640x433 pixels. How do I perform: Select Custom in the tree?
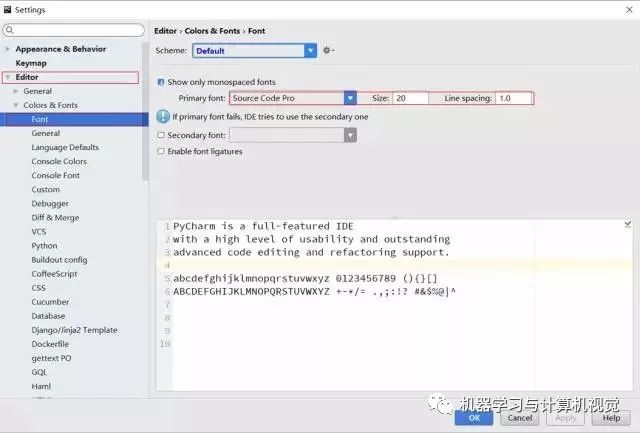[46, 189]
